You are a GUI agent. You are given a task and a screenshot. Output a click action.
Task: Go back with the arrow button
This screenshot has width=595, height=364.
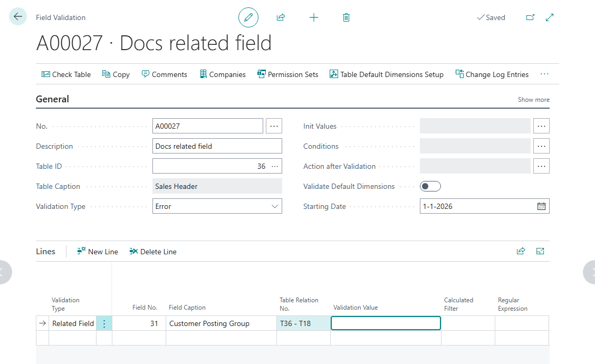[18, 17]
